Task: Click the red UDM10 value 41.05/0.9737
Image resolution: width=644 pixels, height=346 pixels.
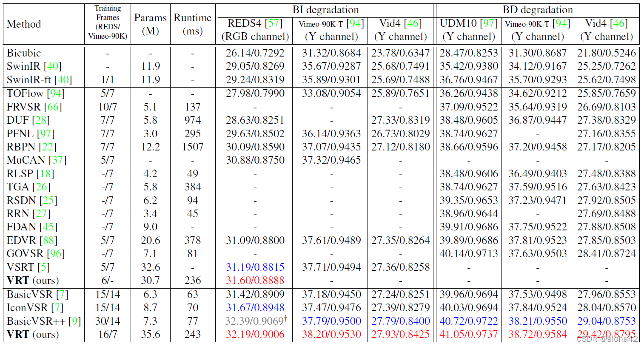Action: click(469, 335)
